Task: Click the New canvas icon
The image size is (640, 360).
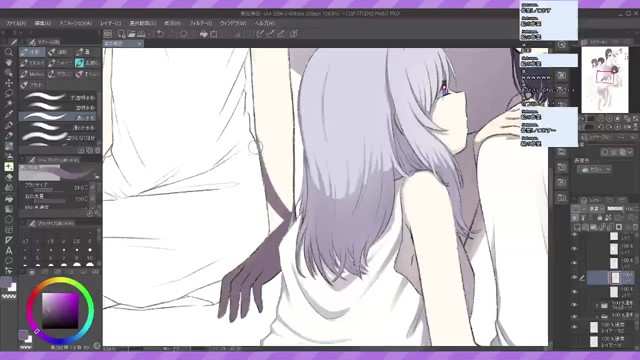Action: click(121, 34)
